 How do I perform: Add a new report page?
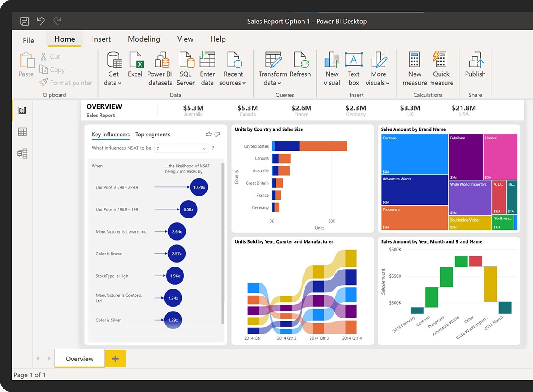coord(115,359)
